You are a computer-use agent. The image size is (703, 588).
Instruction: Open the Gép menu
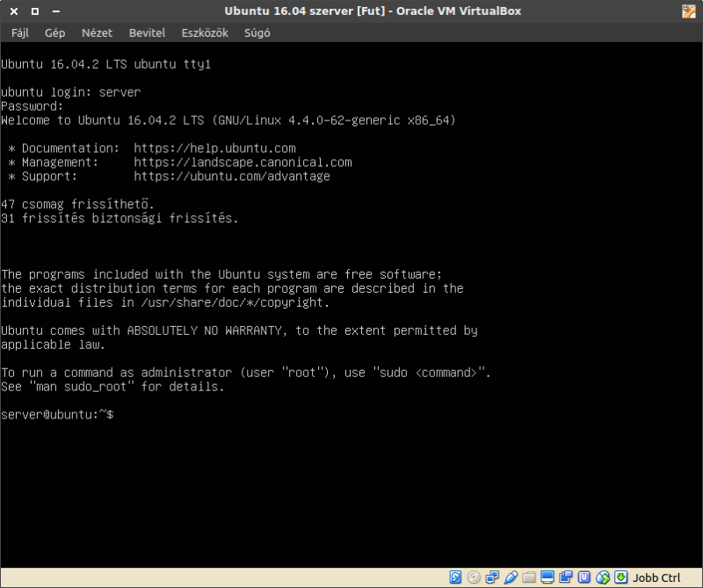(x=54, y=33)
